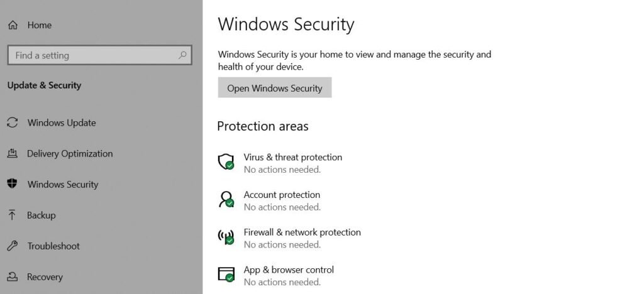Click the App & browser control window icon
Image resolution: width=644 pixels, height=294 pixels.
click(226, 275)
